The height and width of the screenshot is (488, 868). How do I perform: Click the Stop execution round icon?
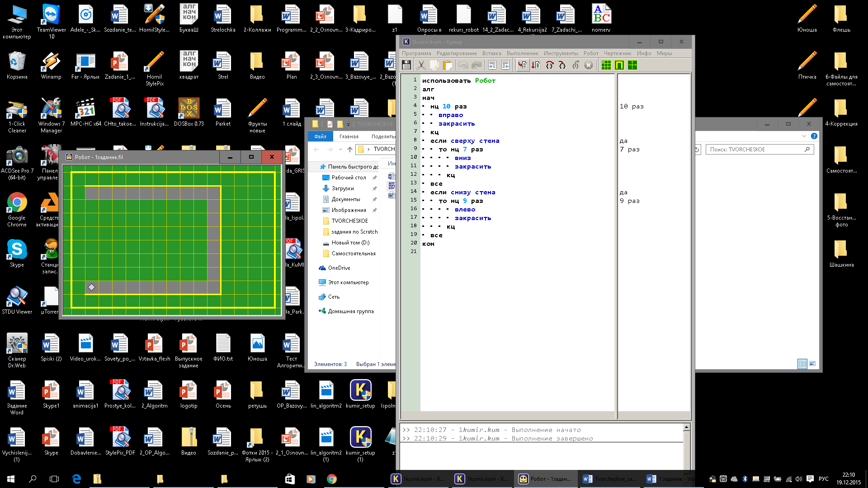coord(588,65)
